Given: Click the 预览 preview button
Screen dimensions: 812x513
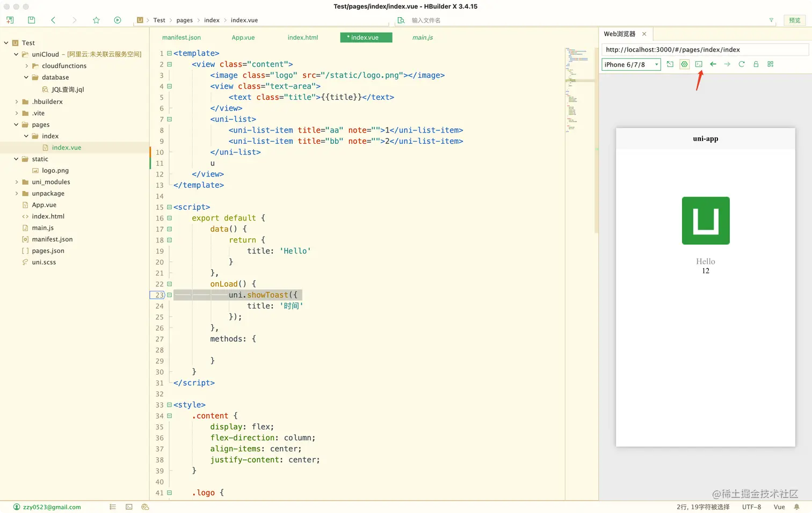Looking at the screenshot, I should 795,20.
